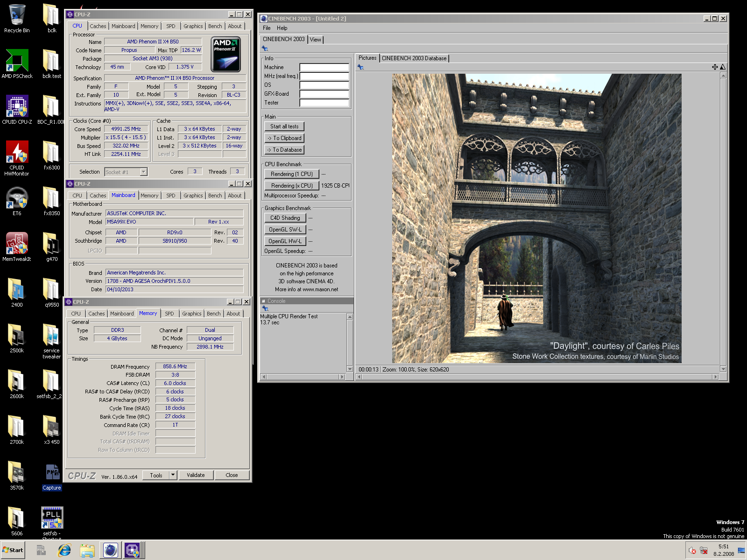Click the rendered Daylight picture
This screenshot has width=747, height=560.
537,218
